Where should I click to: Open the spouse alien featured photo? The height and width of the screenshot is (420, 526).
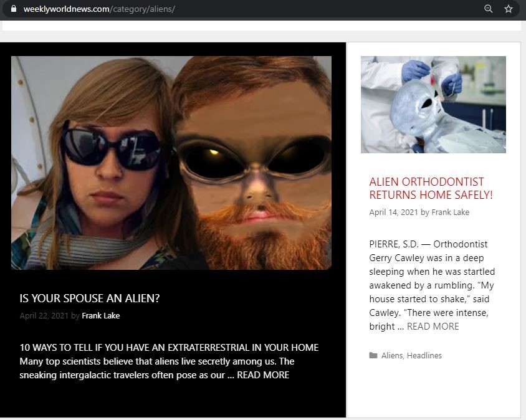pyautogui.click(x=171, y=163)
